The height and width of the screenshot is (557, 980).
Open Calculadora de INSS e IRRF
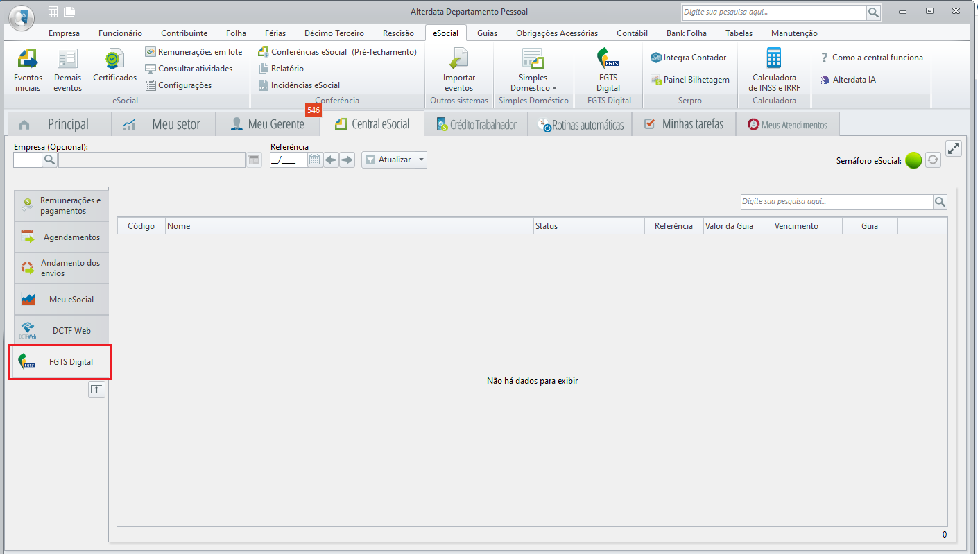774,70
